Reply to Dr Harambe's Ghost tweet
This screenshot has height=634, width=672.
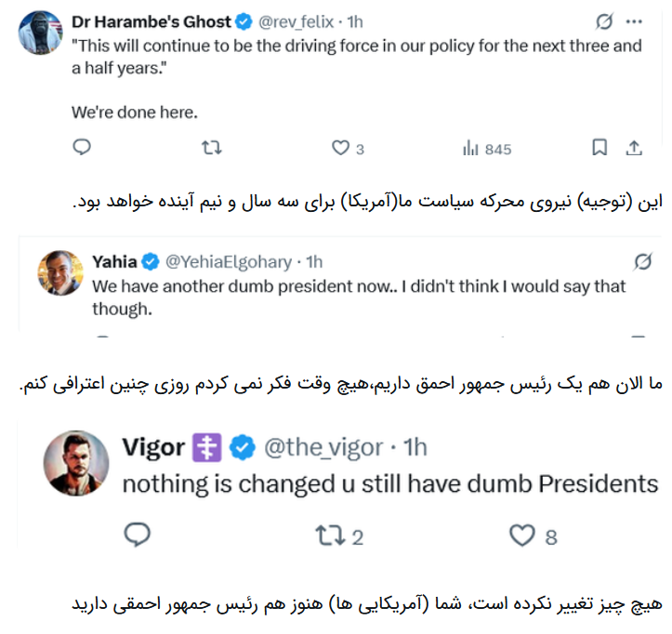coord(82,148)
